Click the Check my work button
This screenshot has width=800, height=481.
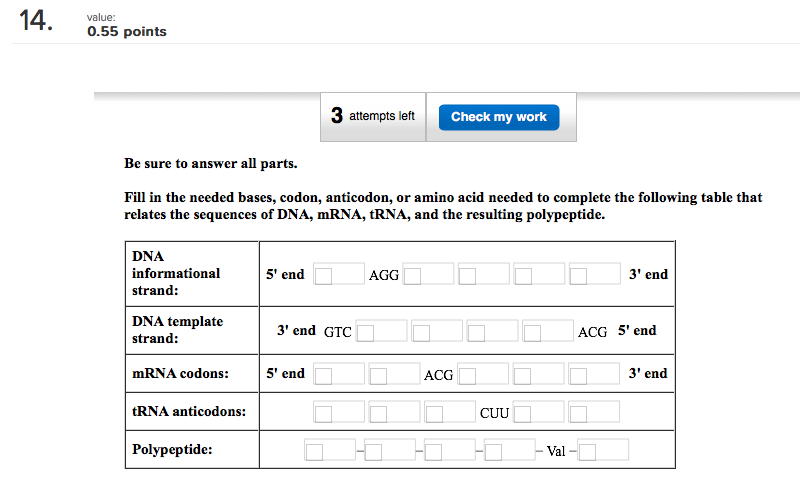pos(498,117)
